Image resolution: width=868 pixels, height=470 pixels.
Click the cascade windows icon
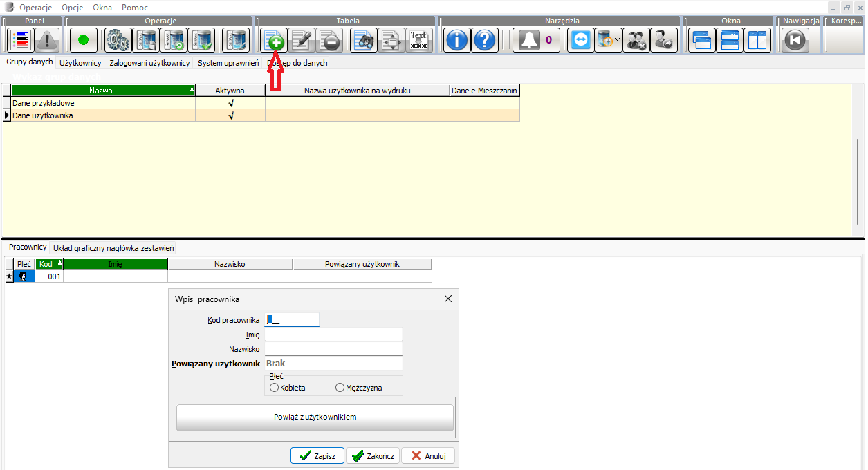703,41
